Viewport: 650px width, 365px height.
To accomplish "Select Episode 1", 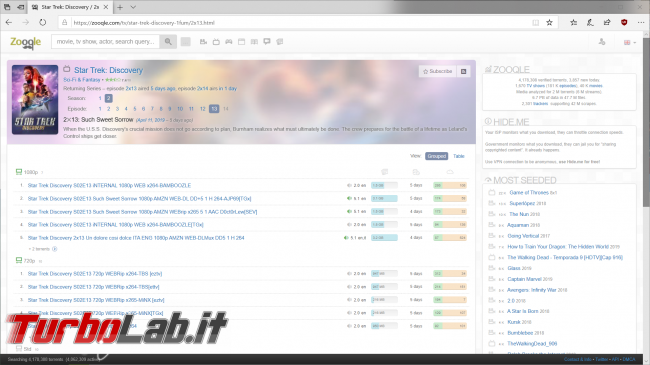I will [x=100, y=109].
